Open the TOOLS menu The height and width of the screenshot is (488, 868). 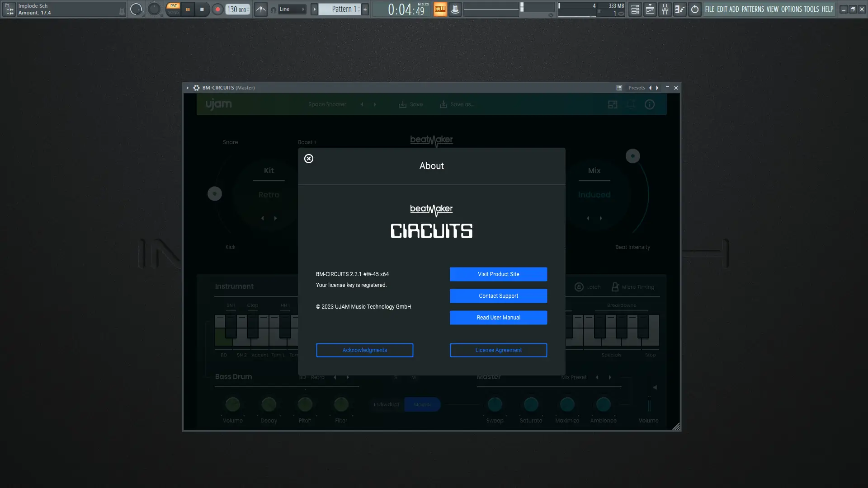[811, 9]
